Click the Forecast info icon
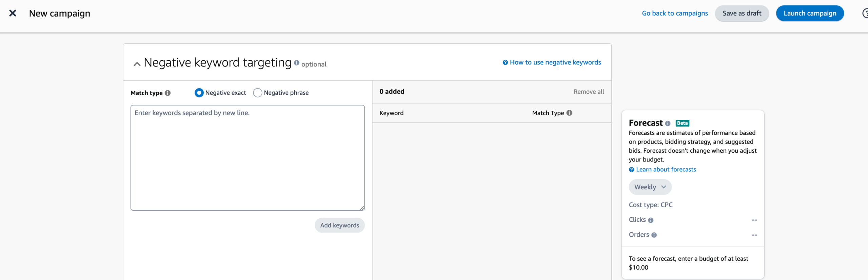 tap(668, 123)
